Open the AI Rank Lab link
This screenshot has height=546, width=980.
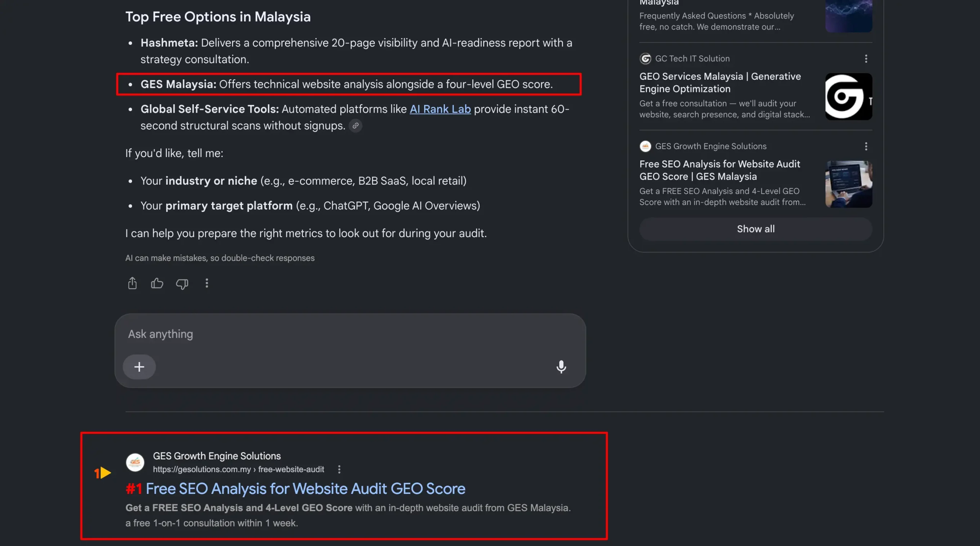pos(440,109)
